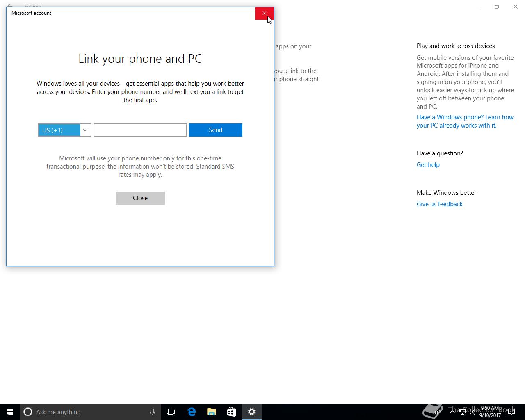Image resolution: width=525 pixels, height=420 pixels.
Task: Click the clock and date in the taskbar
Action: click(x=490, y=412)
